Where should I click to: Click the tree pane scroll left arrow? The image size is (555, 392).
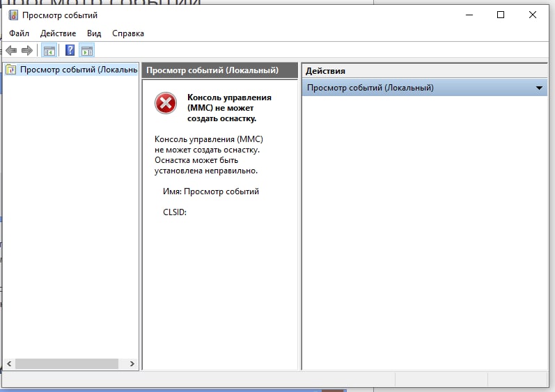point(9,363)
